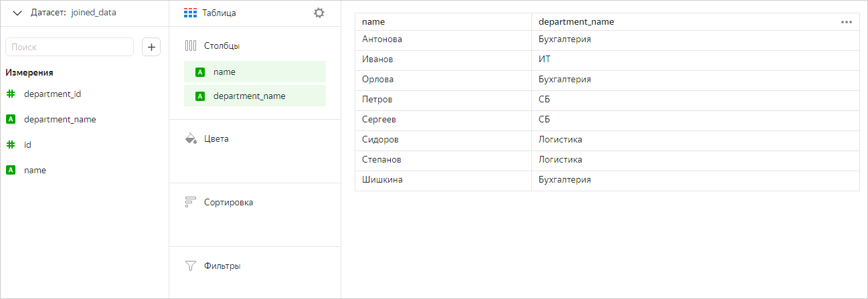Image resolution: width=868 pixels, height=299 pixels.
Task: Click the Сортировка sorting icon
Action: tap(190, 202)
